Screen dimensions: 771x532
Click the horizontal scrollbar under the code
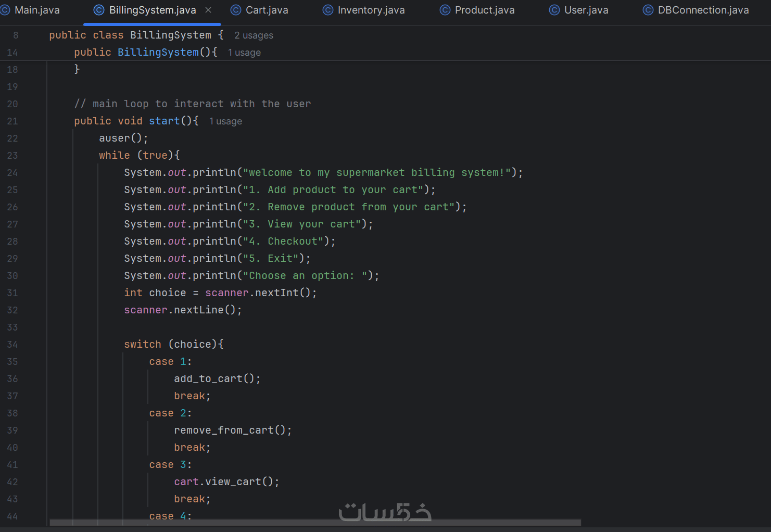tap(315, 522)
